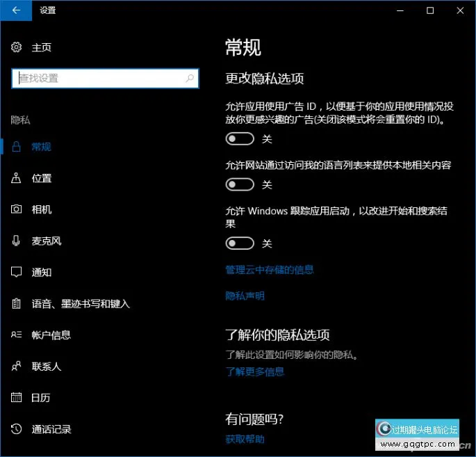Open 主页 settings home

coord(42,47)
